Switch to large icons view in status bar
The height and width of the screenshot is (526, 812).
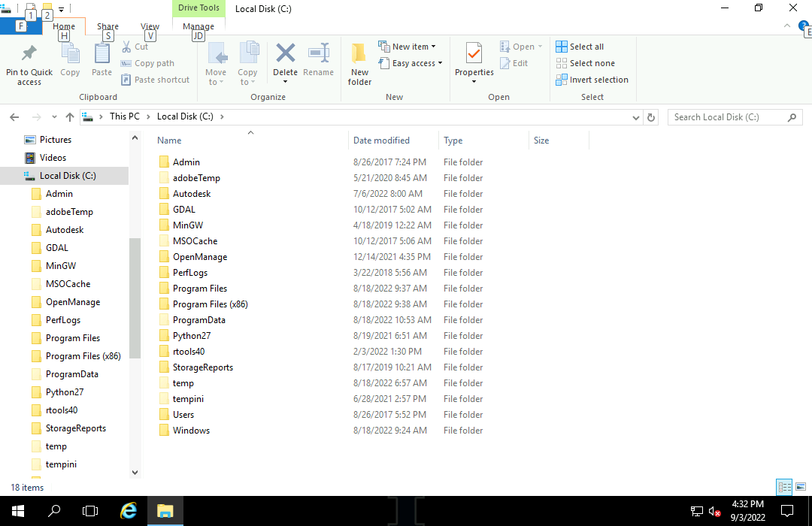(x=799, y=487)
